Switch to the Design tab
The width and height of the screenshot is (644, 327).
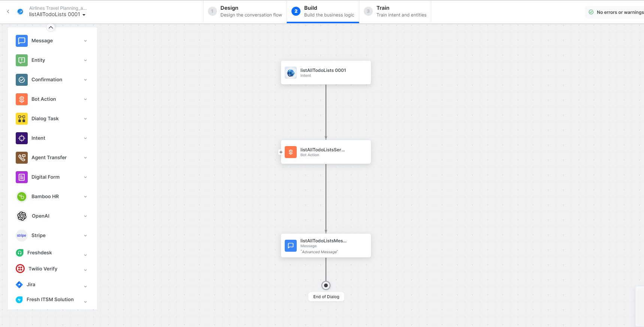click(x=245, y=12)
